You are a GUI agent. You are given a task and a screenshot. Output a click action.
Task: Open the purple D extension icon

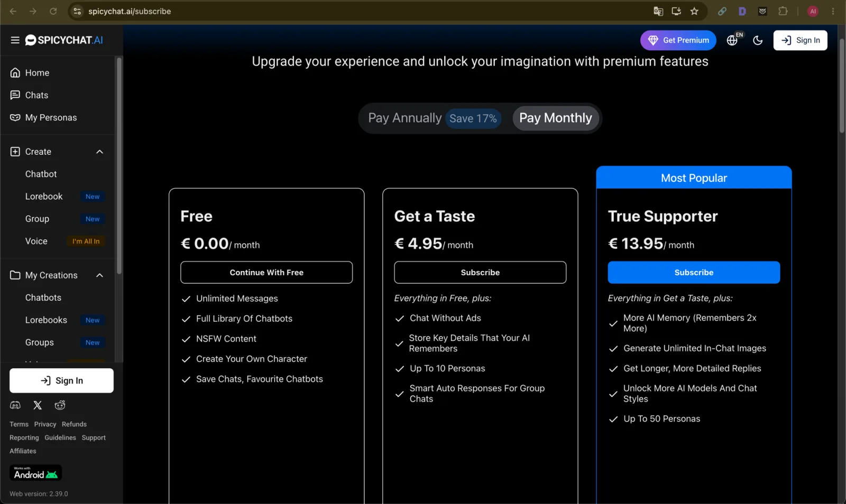click(x=742, y=11)
